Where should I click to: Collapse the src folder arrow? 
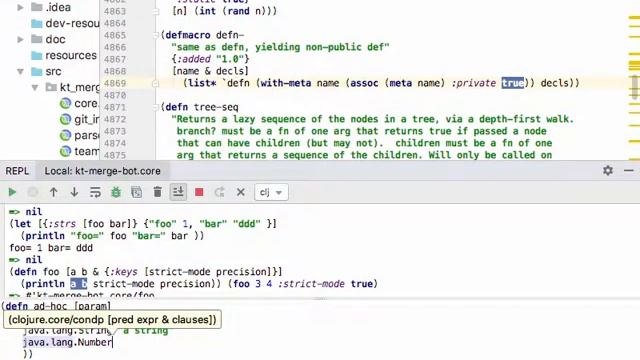(x=20, y=71)
